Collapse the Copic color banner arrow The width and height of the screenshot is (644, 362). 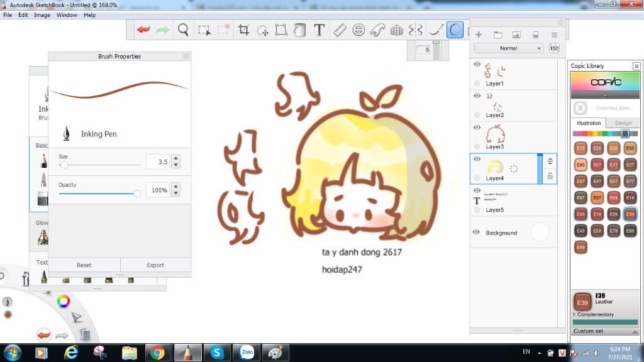pos(605,96)
